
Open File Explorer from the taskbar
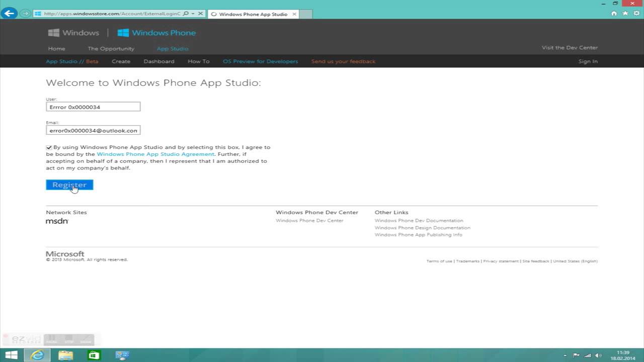(65, 355)
